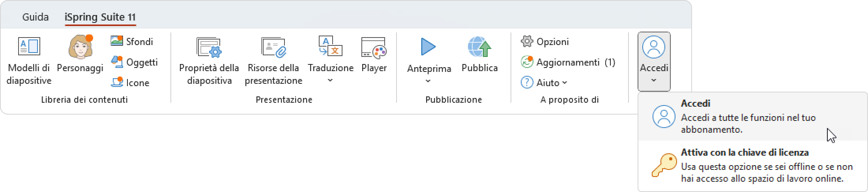868x192 pixels.
Task: Click the Anteprima play button
Action: [x=428, y=47]
